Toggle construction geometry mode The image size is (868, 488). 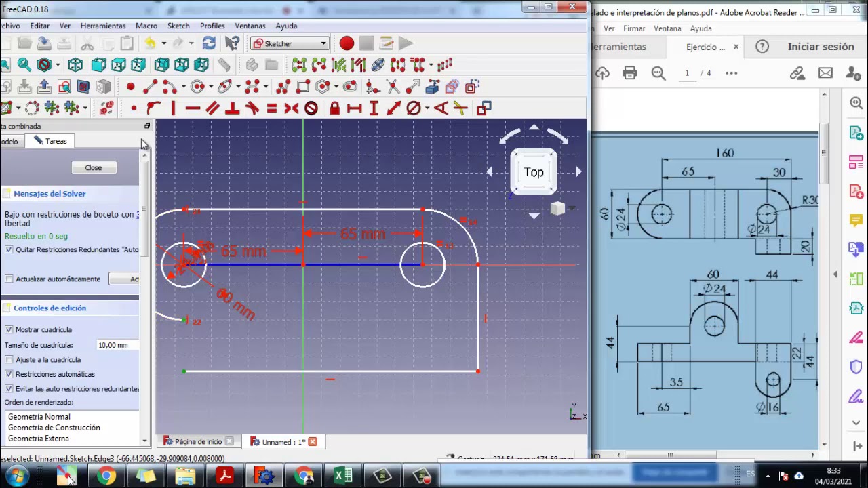(x=472, y=87)
